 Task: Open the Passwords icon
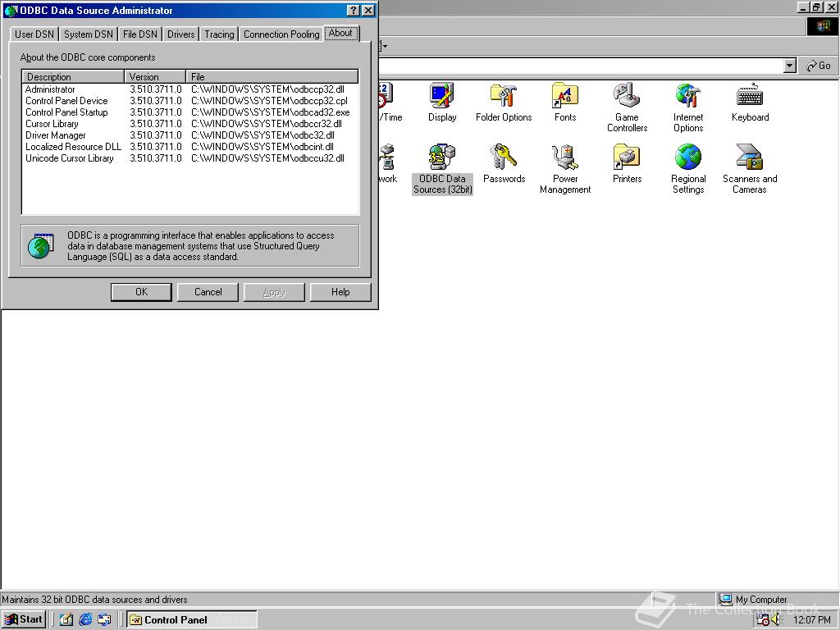click(504, 164)
